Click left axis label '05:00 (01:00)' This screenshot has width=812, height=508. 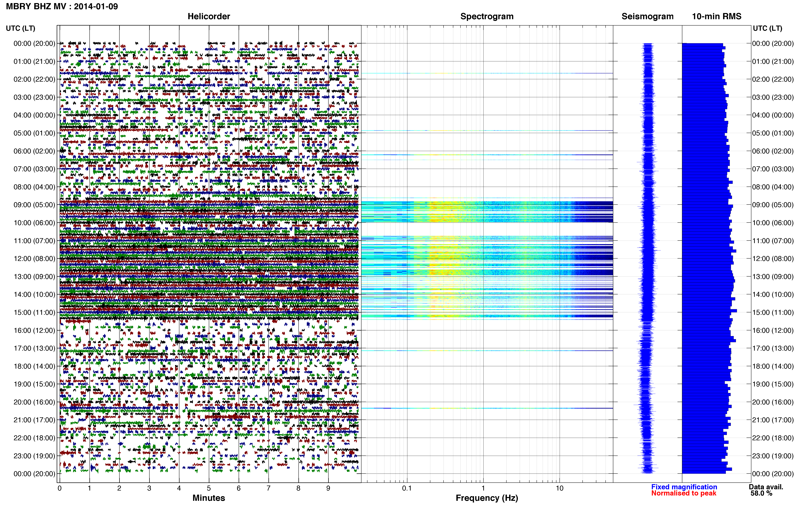34,133
